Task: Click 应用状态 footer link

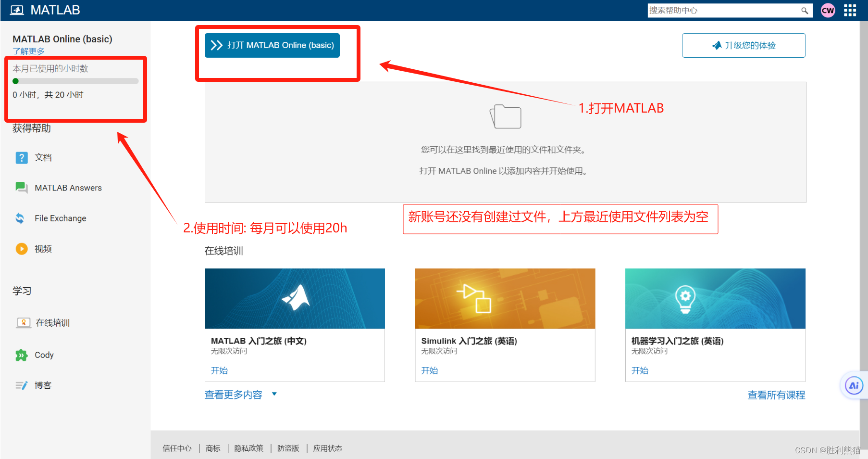Action: 328,448
